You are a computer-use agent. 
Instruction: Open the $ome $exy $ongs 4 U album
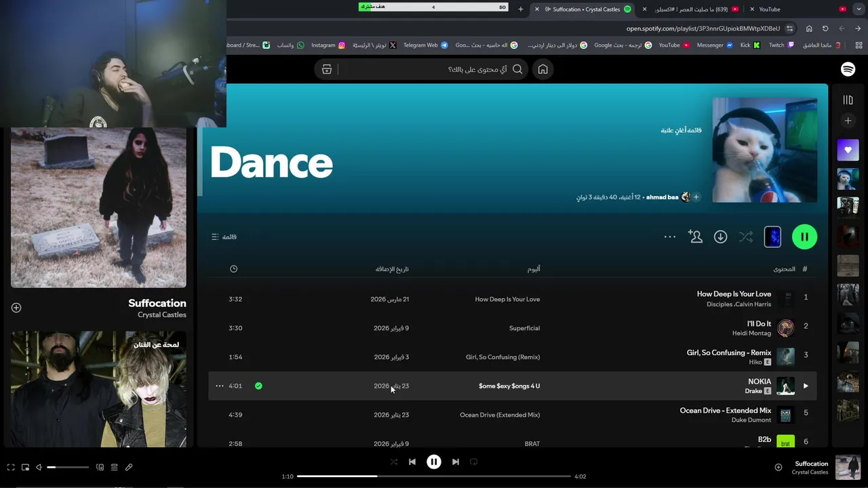(509, 386)
